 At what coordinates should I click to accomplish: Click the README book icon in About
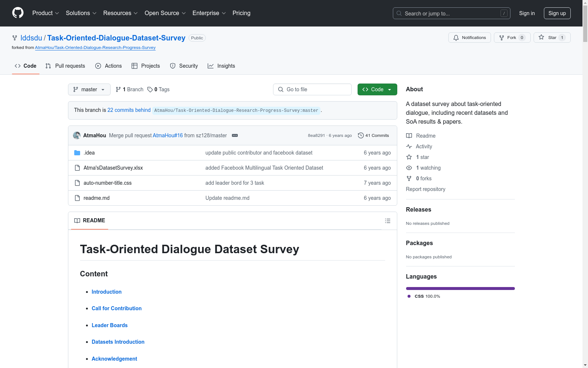(409, 136)
